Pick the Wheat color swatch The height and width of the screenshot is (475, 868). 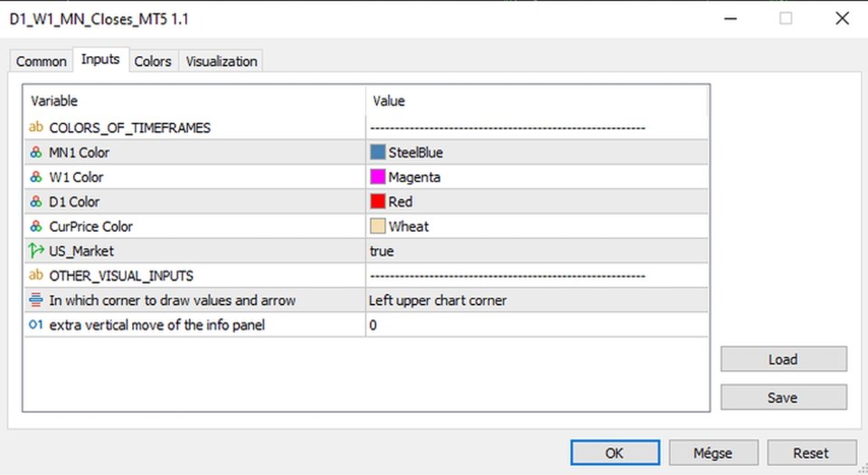pos(378,226)
